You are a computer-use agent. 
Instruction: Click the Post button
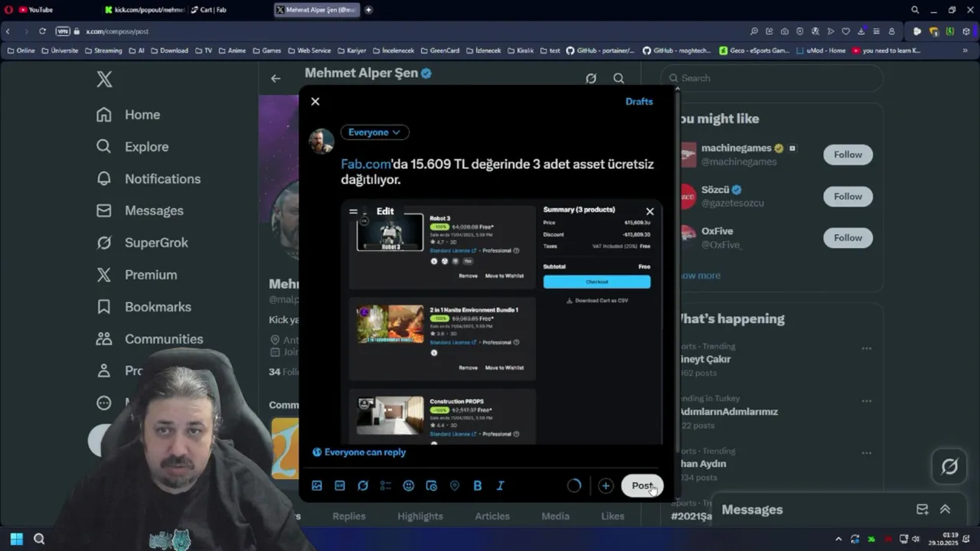click(642, 486)
